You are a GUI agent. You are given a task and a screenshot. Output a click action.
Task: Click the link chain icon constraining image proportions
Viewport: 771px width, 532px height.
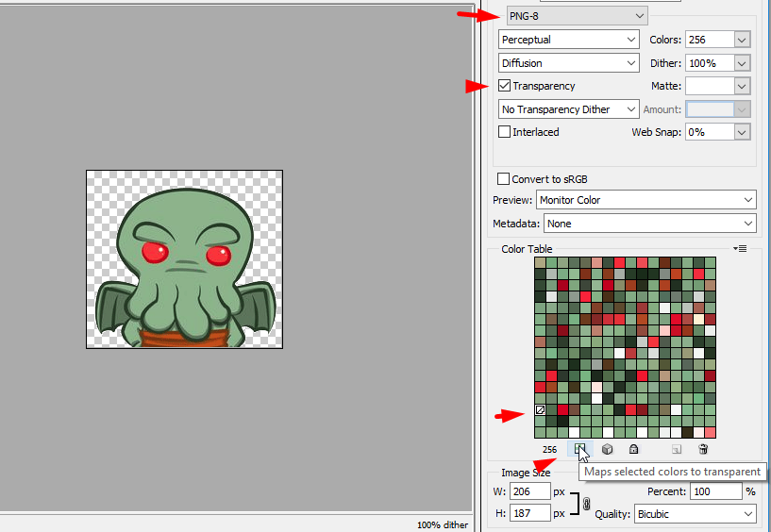point(585,504)
